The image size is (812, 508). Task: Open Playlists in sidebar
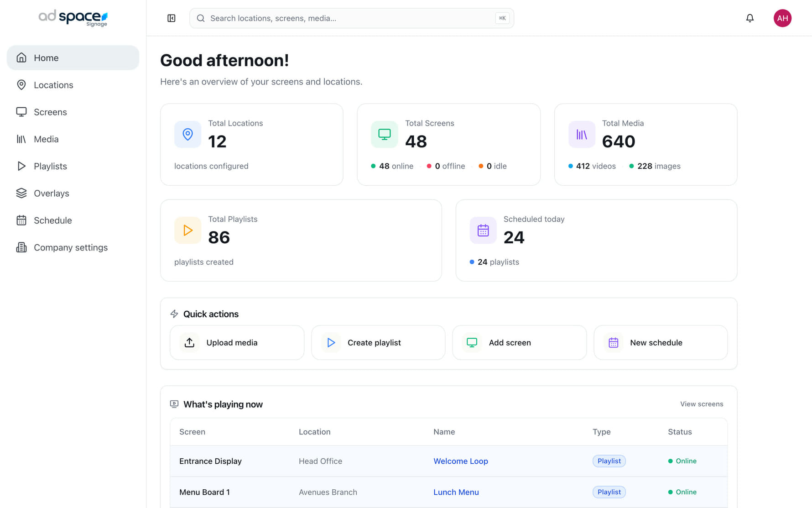pos(73,166)
